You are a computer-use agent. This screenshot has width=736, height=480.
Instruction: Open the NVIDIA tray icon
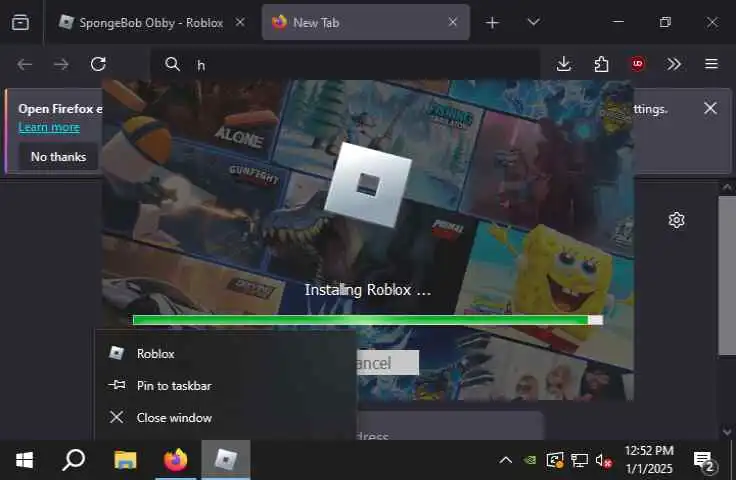530,460
